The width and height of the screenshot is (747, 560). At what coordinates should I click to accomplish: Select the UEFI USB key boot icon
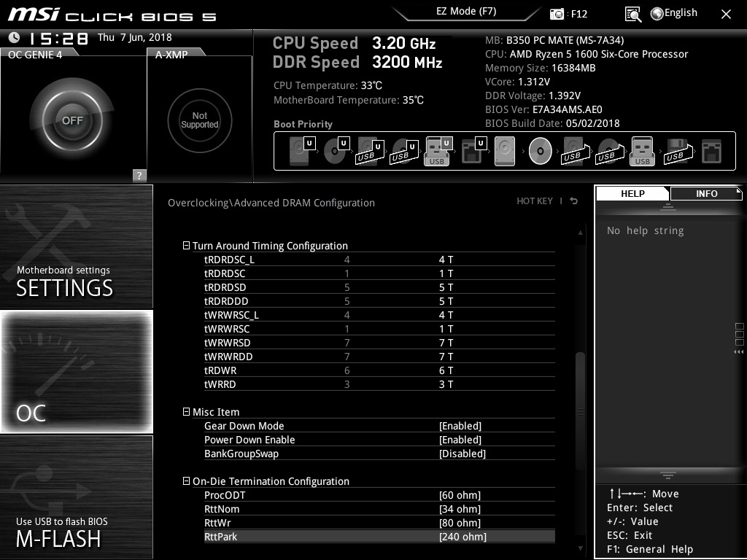(438, 152)
